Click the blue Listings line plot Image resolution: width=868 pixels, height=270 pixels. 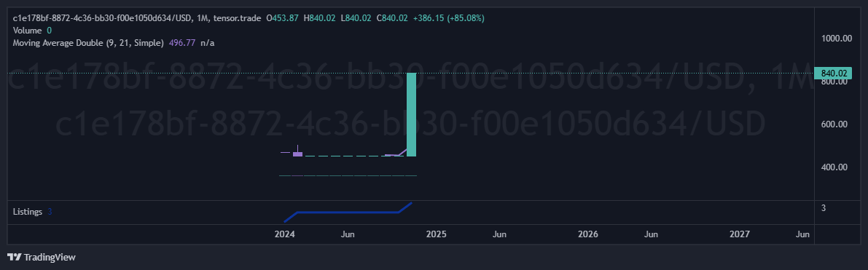348,212
